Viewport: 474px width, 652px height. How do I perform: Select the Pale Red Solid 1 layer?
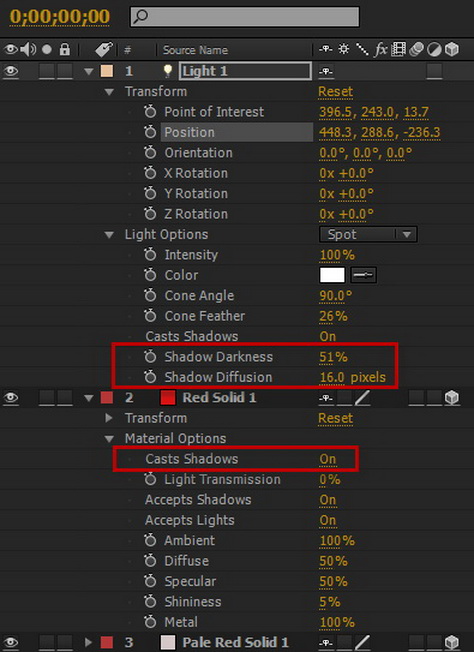click(235, 642)
